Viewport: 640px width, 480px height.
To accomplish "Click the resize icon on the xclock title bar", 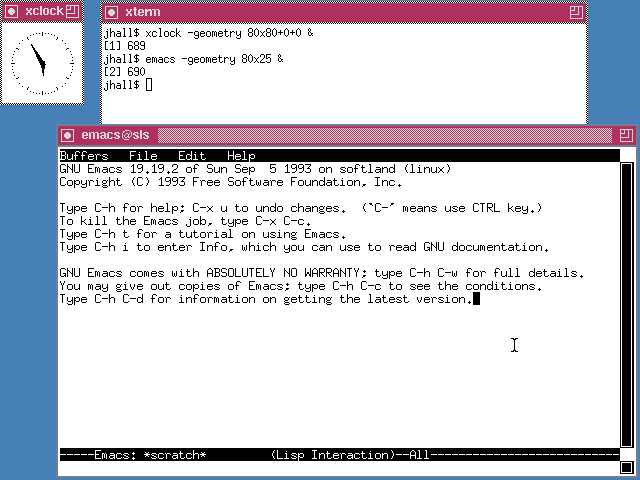I will (x=74, y=12).
